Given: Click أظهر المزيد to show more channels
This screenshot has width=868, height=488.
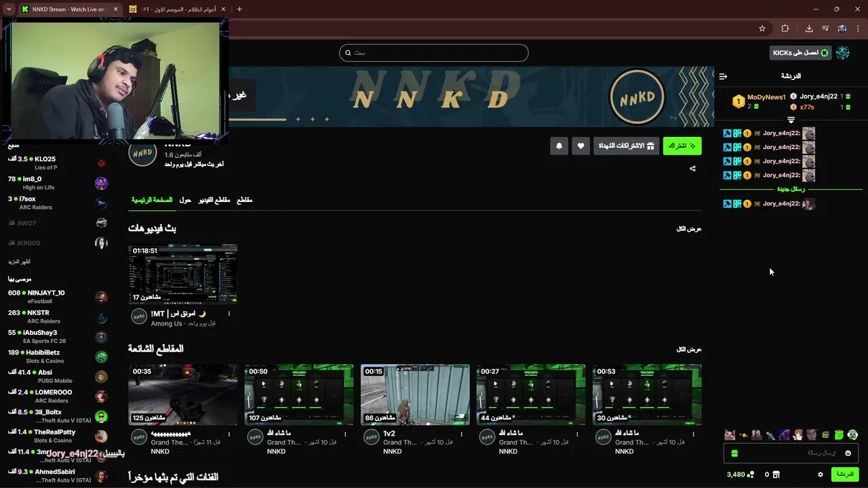Looking at the screenshot, I should click(19, 262).
